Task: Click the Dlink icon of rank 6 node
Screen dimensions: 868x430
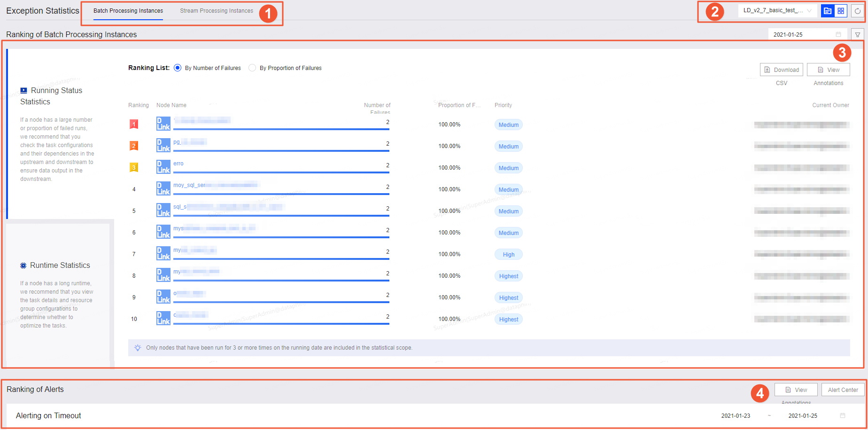Action: click(163, 232)
